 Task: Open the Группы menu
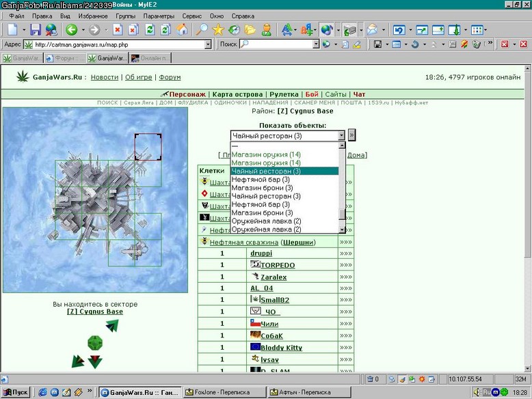126,16
